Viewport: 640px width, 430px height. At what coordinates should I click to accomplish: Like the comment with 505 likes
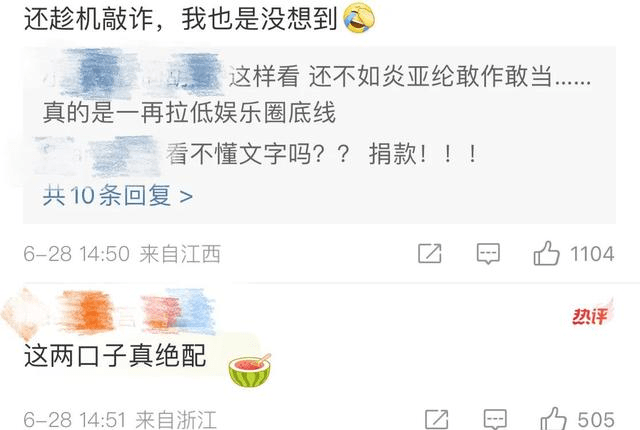[553, 419]
